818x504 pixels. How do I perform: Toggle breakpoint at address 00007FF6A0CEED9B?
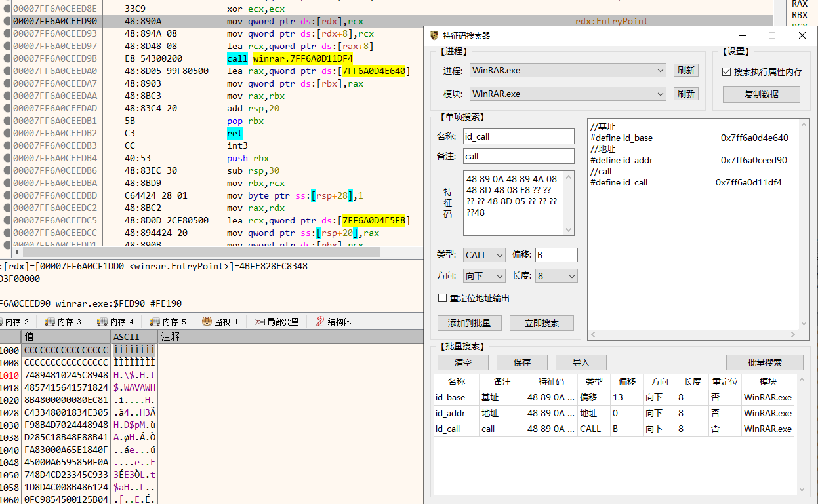pos(7,59)
